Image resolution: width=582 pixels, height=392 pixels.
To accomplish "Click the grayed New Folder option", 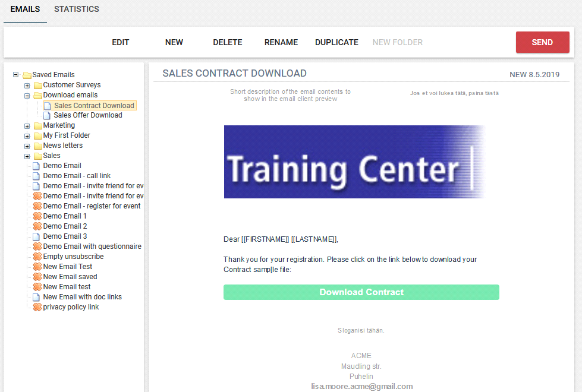I will click(398, 42).
